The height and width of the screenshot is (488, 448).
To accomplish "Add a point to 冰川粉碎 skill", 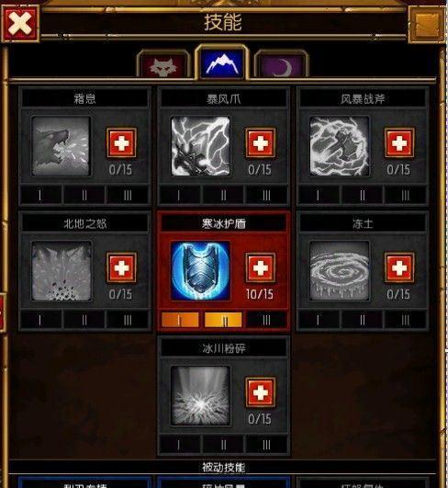I will 260,392.
